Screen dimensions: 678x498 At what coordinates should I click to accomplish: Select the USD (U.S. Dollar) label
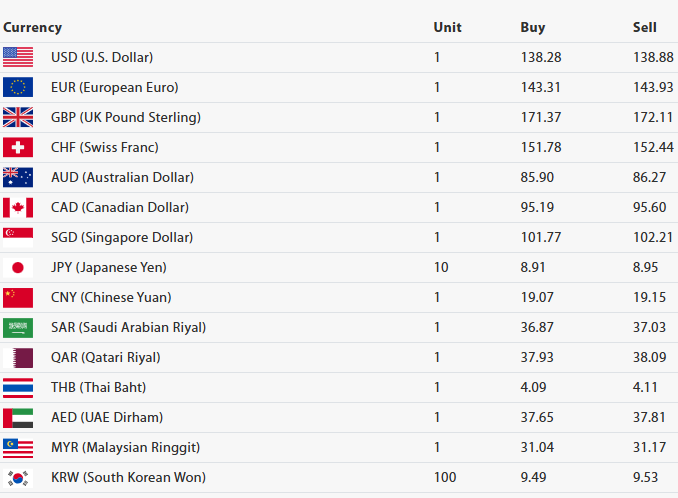pos(102,58)
